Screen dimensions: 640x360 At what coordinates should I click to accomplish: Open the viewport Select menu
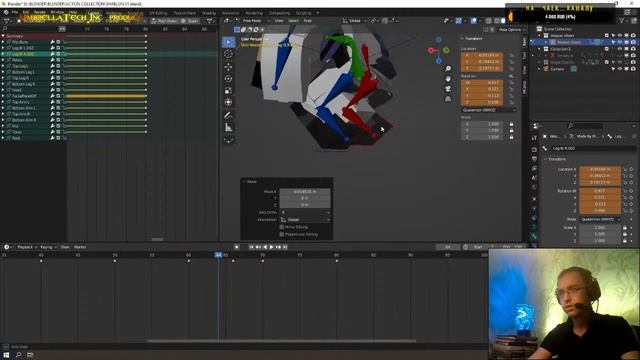click(x=293, y=20)
